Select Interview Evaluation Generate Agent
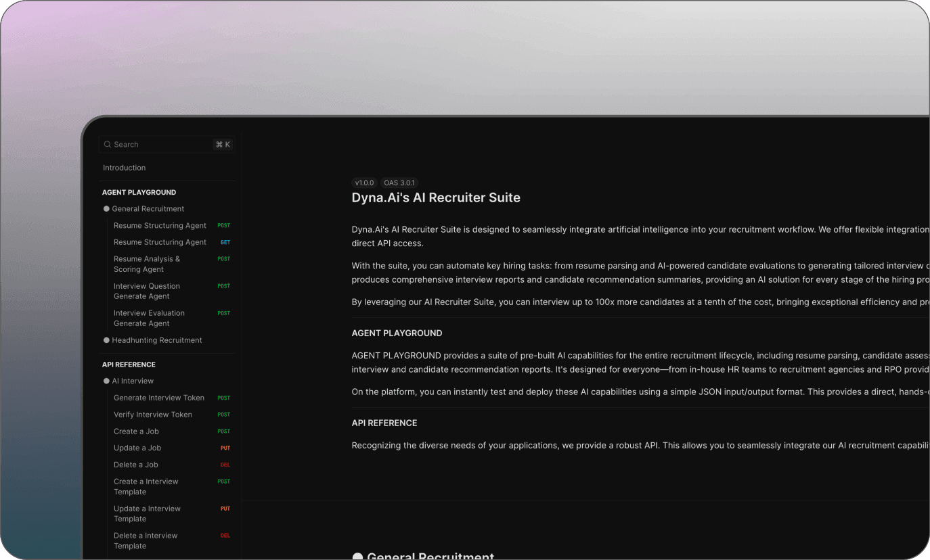Viewport: 930px width, 560px height. (x=149, y=318)
